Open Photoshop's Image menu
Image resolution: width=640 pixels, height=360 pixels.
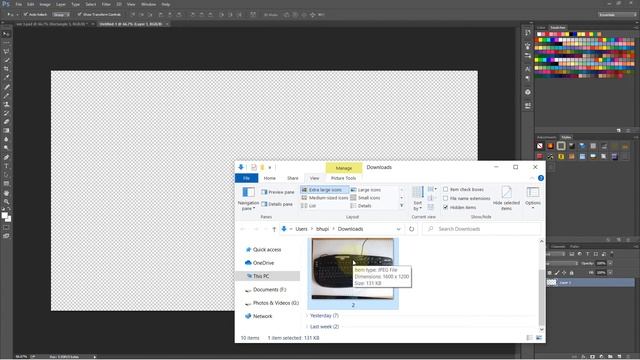(x=45, y=4)
